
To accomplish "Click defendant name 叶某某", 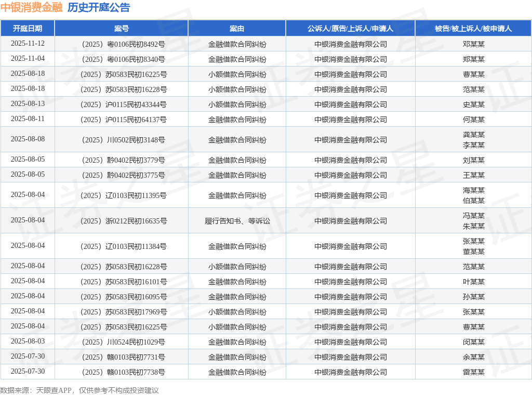I will coord(474,282).
